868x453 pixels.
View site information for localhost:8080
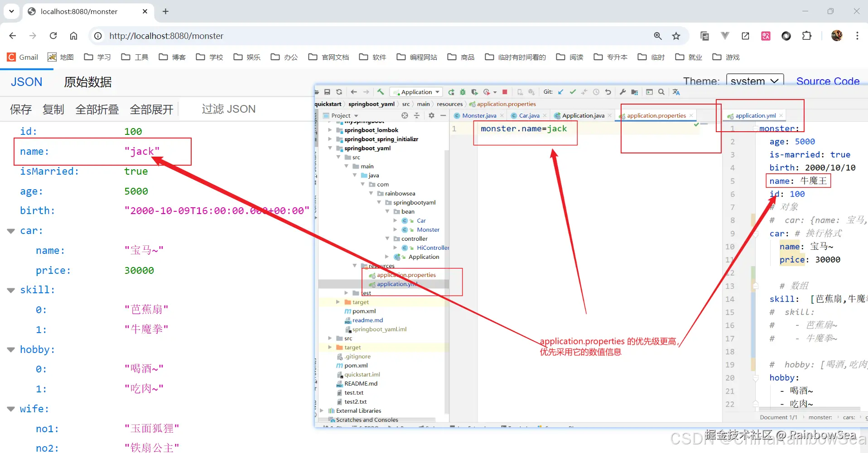point(98,36)
